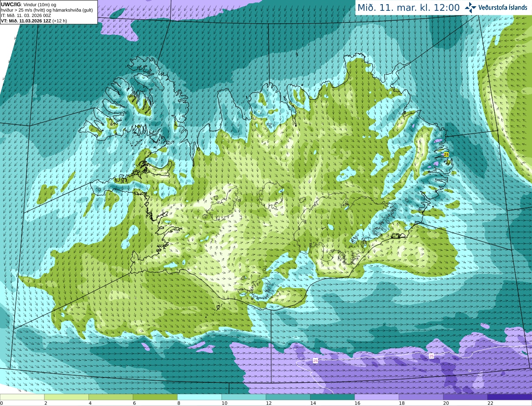Screen dimensions: 532x406
Task: Click legend scale value 8
Action: 179,403
